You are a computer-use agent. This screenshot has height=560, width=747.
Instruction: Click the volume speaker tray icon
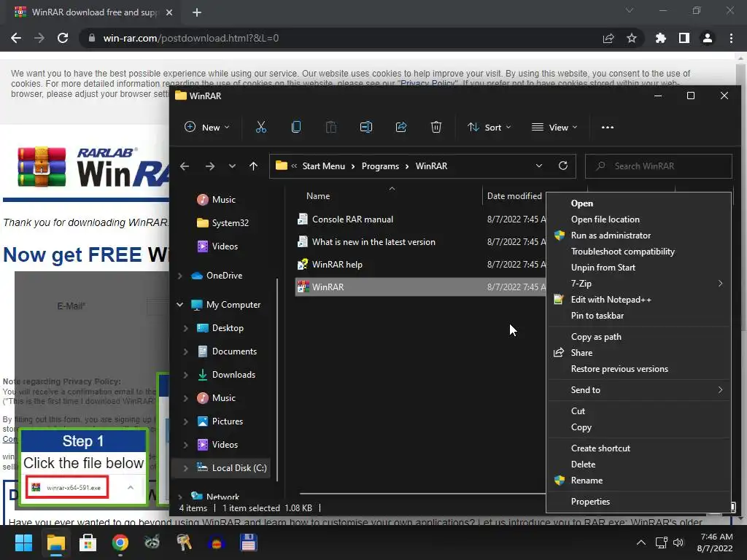tap(678, 542)
